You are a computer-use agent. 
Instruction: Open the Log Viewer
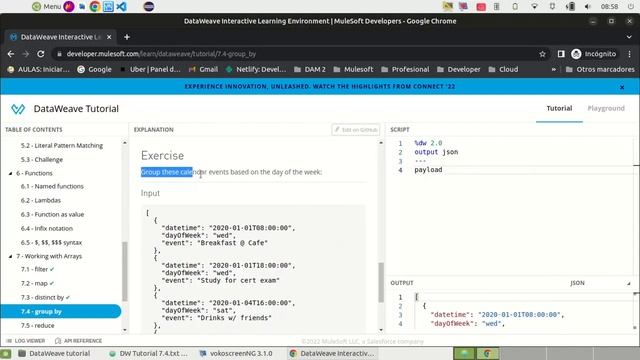point(26,341)
